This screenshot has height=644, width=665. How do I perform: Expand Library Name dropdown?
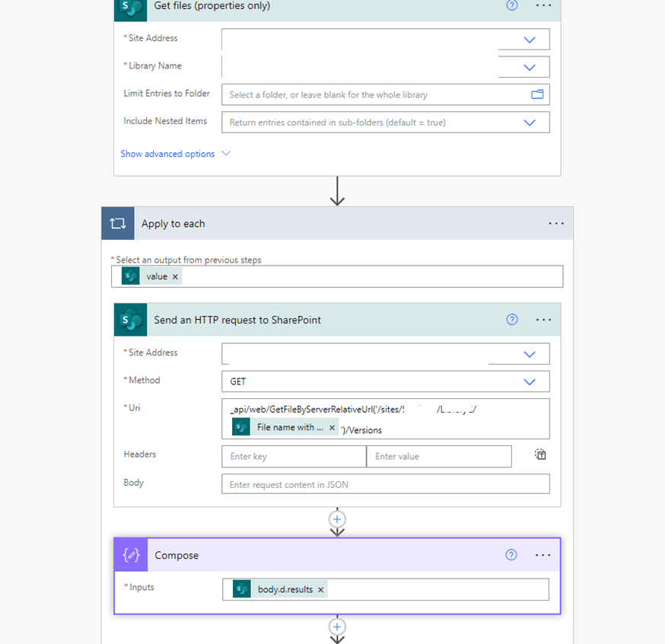click(530, 67)
